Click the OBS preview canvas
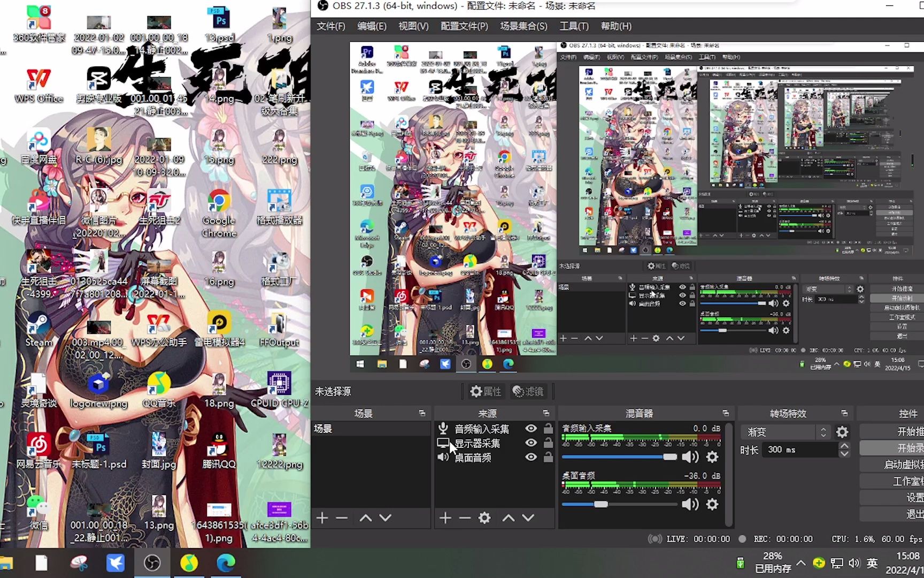The width and height of the screenshot is (924, 578). coord(637,207)
